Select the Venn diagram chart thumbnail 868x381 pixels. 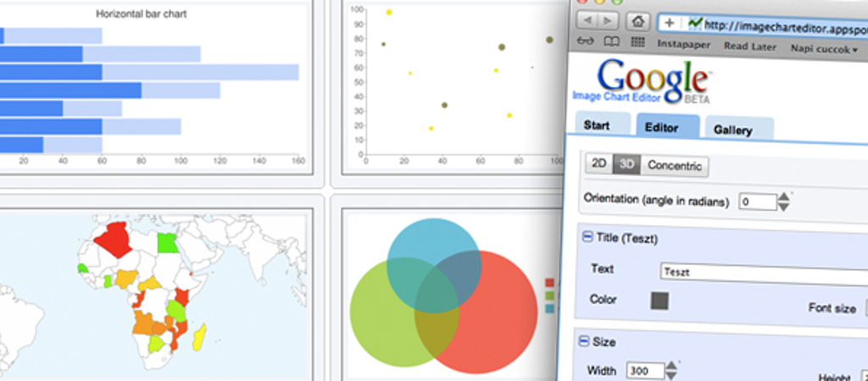[449, 295]
